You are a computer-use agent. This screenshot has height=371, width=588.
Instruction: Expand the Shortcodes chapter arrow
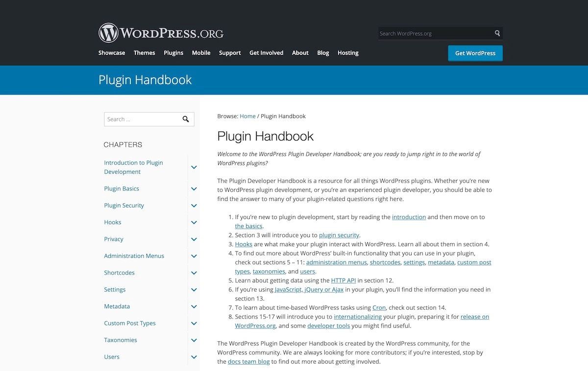coord(194,273)
